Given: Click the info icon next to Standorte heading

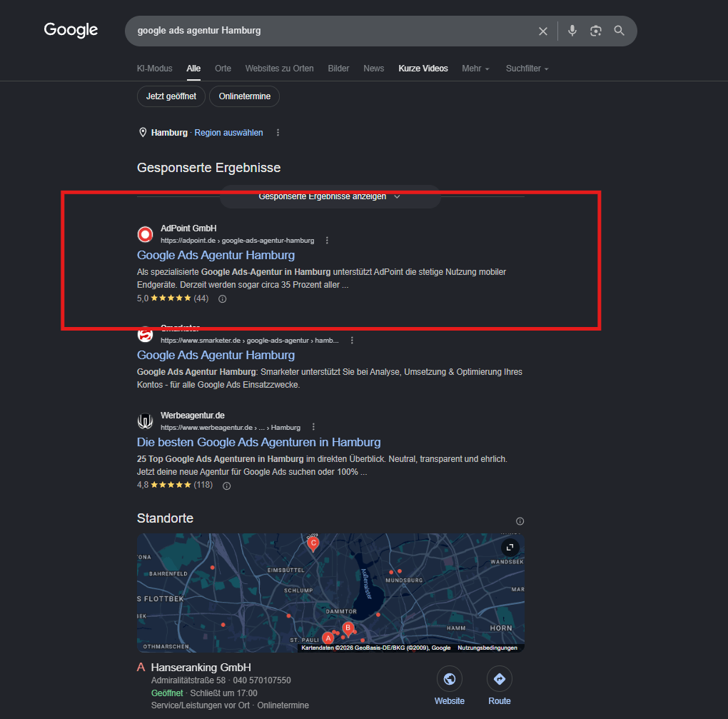Looking at the screenshot, I should [520, 521].
